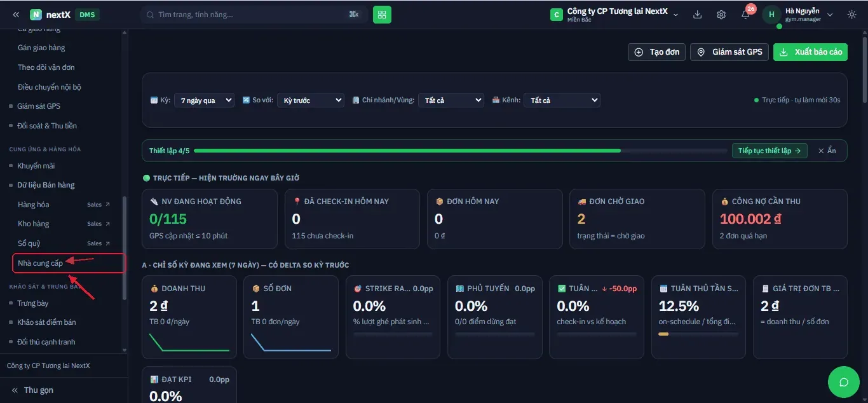The width and height of the screenshot is (868, 403).
Task: Open Sổ quỹ external Sales link icon
Action: [x=107, y=243]
